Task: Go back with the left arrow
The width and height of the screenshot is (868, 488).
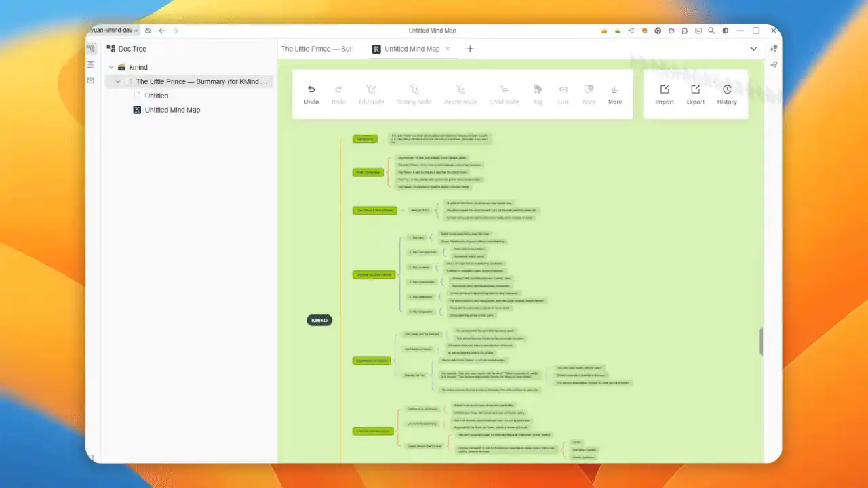Action: click(x=162, y=30)
